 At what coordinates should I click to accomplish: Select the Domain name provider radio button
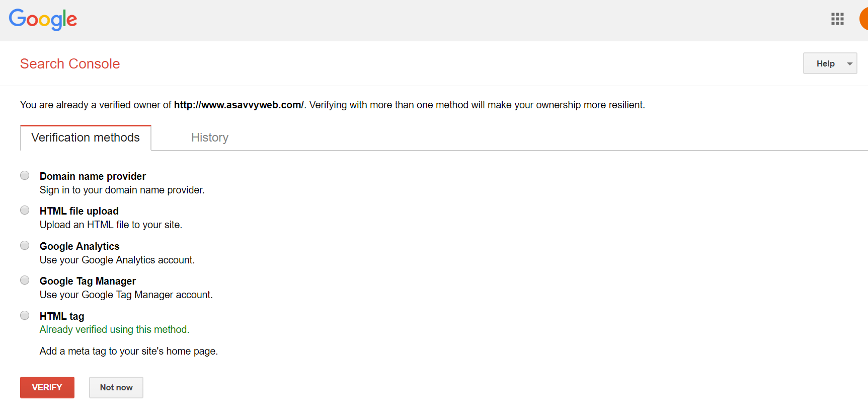25,175
